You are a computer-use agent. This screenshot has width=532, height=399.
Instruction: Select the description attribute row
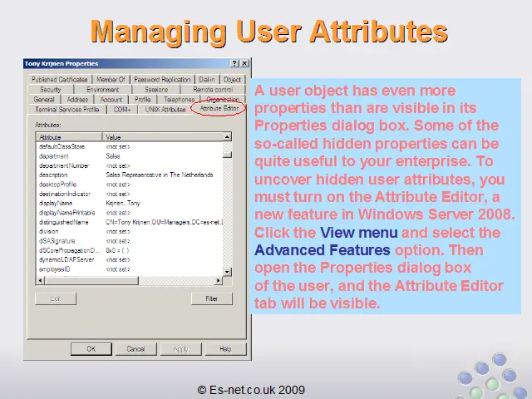tap(54, 175)
